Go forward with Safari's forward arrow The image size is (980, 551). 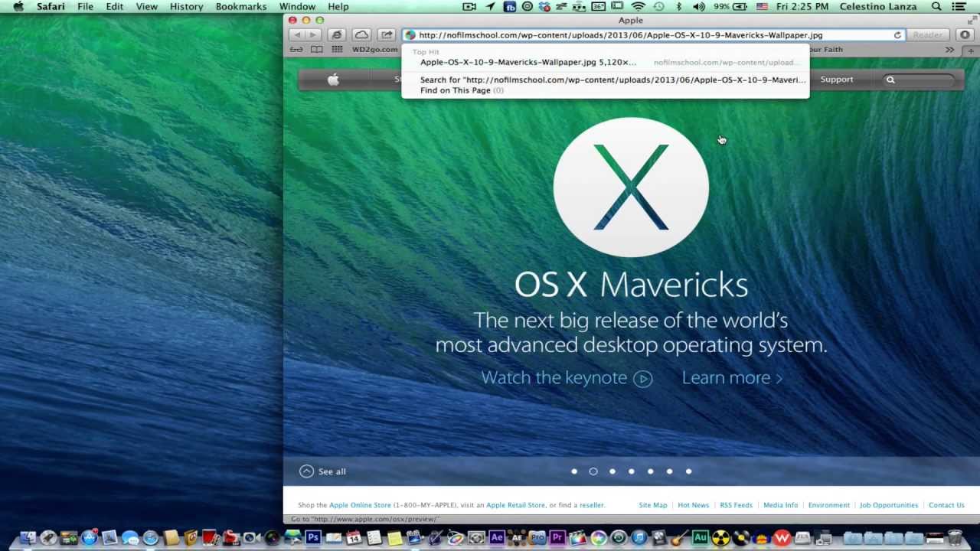[313, 35]
